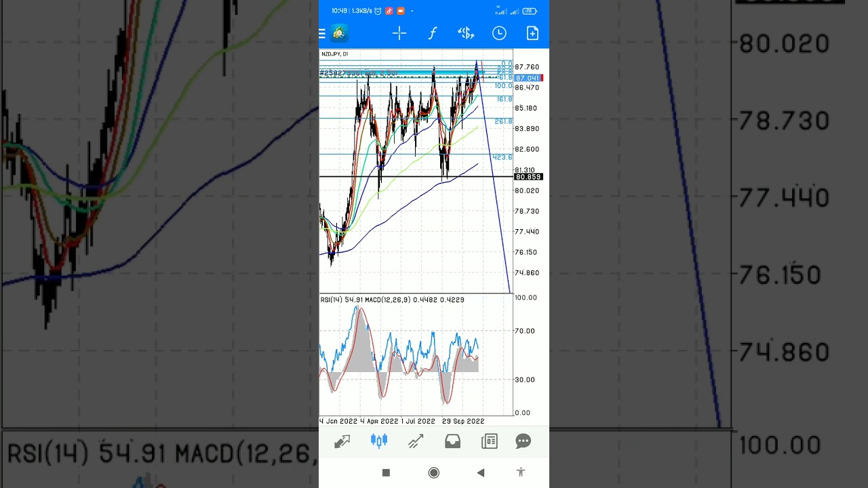Switch to the Quotes tab
This screenshot has height=488, width=868.
pos(342,442)
